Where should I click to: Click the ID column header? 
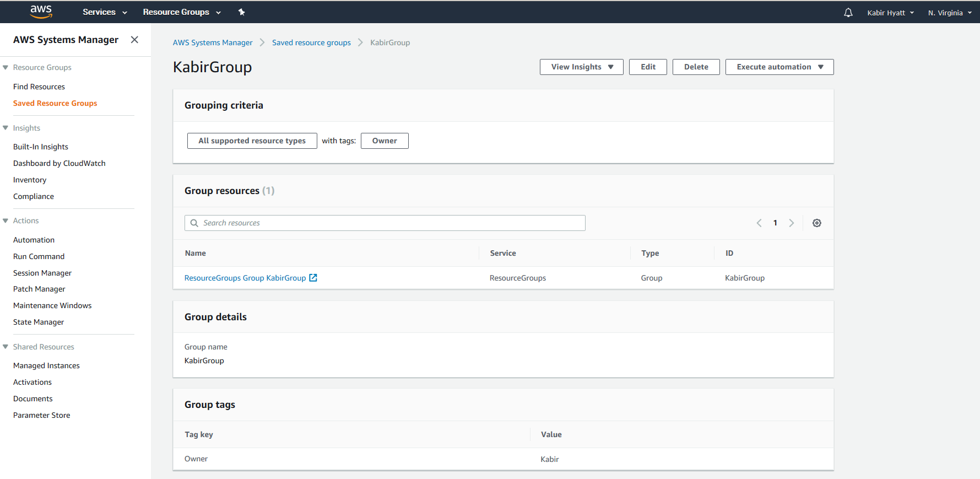(x=729, y=253)
